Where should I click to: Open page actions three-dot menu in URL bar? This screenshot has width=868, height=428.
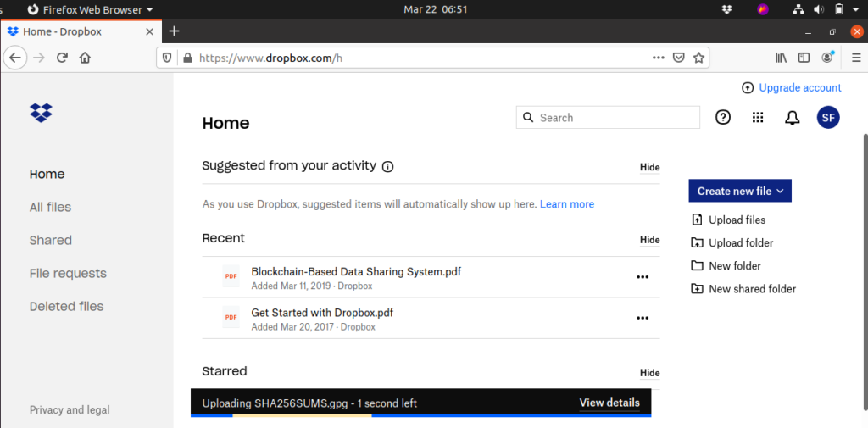658,58
